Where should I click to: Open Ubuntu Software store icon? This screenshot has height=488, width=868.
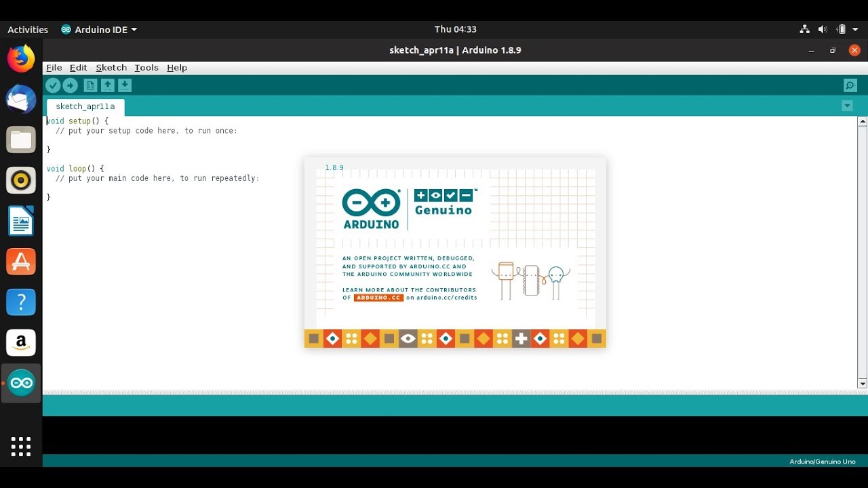21,262
